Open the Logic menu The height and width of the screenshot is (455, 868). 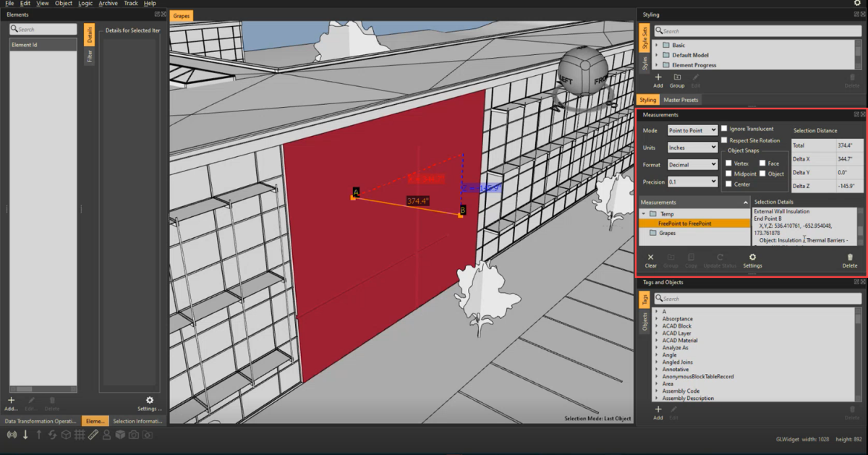[x=85, y=4]
